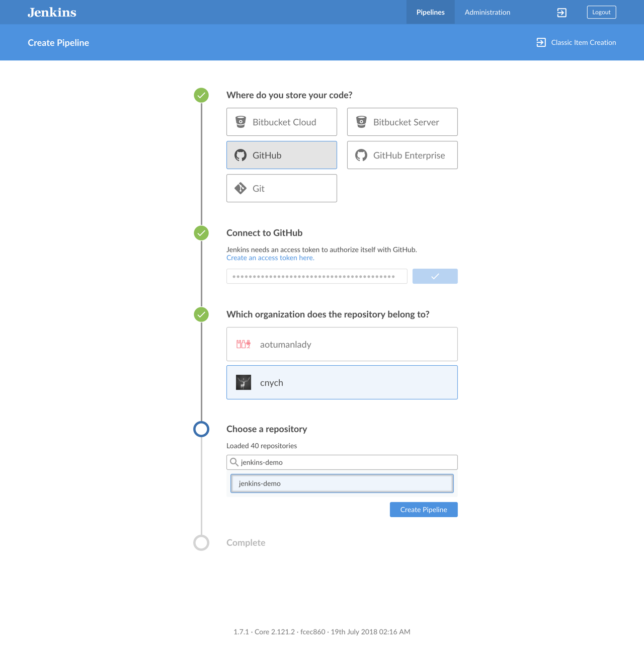Click the exit-to-classic icon beside Logout
Viewport: 644px width, 648px height.
click(561, 13)
